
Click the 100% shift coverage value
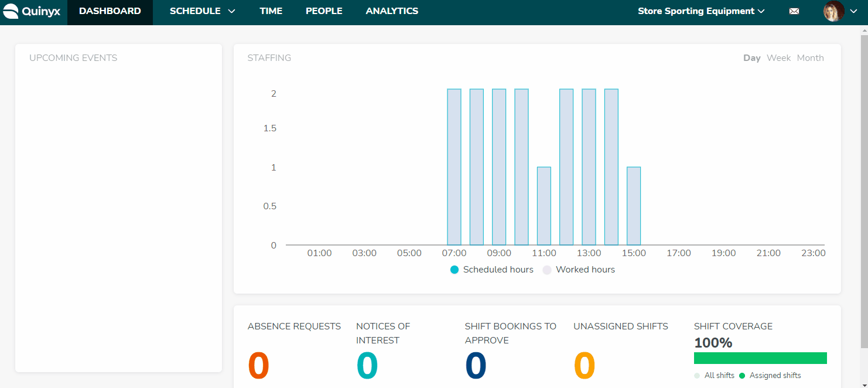[x=713, y=343]
